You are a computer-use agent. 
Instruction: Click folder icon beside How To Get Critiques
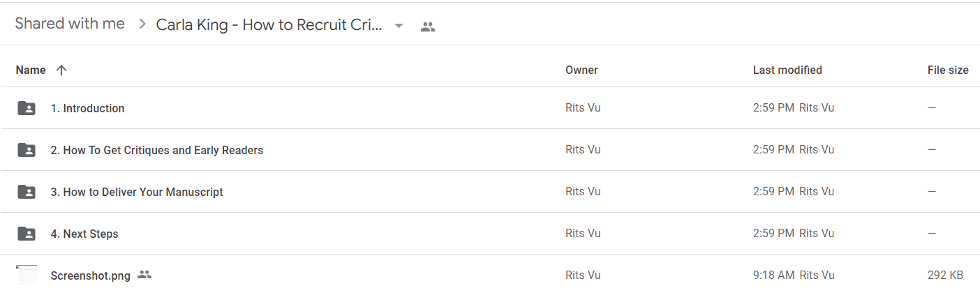coord(26,150)
